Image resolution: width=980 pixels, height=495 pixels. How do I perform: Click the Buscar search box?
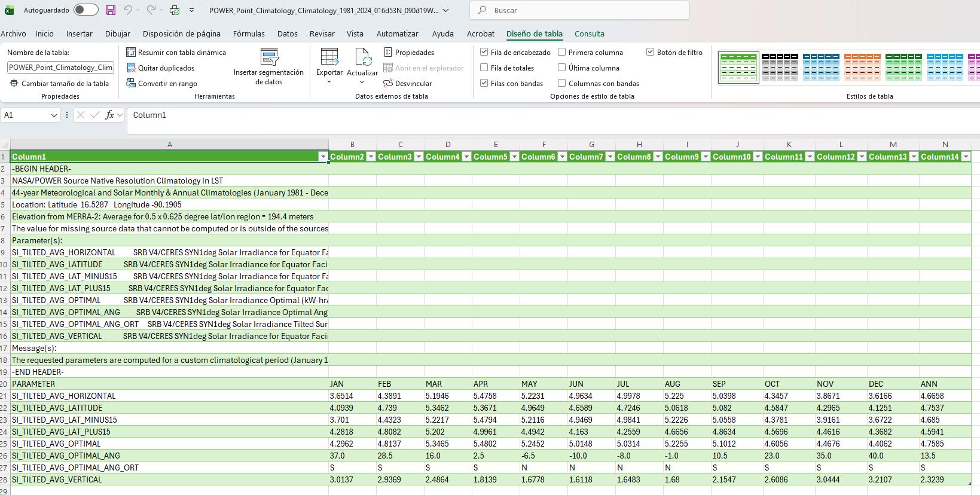point(580,10)
